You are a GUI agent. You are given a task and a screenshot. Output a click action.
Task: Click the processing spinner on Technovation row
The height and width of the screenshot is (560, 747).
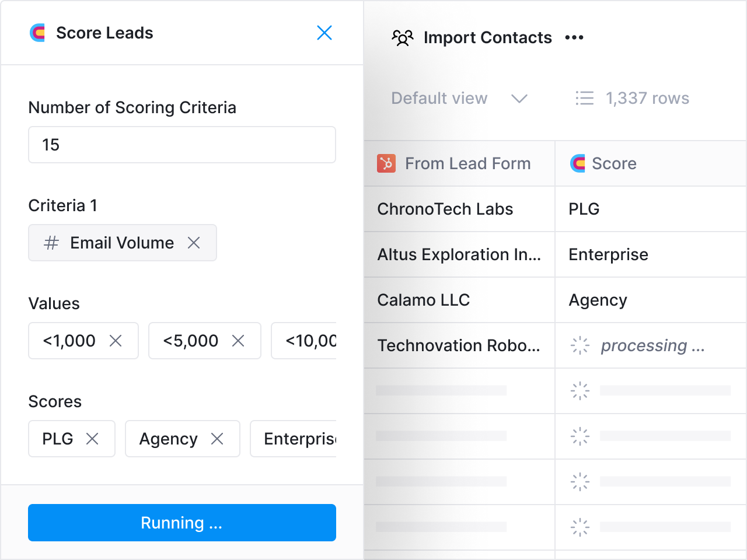tap(580, 345)
